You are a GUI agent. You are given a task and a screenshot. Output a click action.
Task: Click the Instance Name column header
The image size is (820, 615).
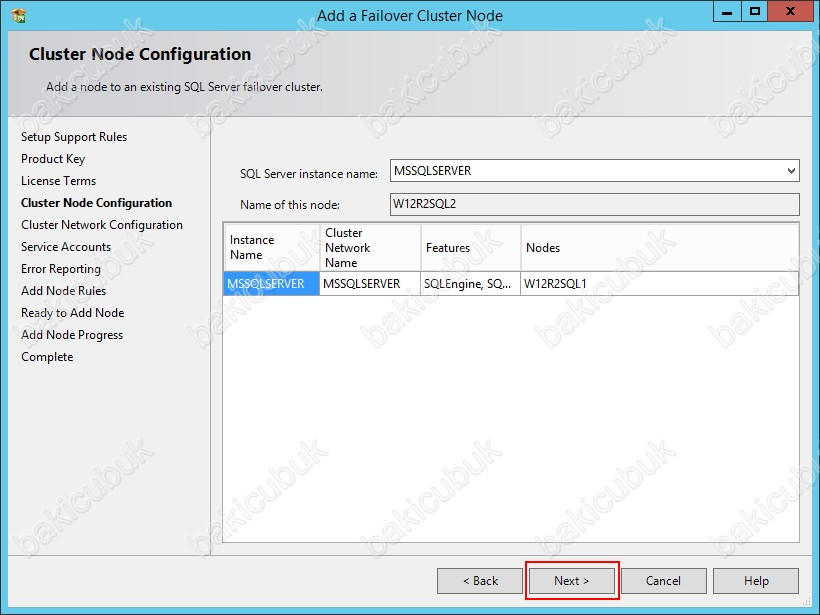coord(271,247)
